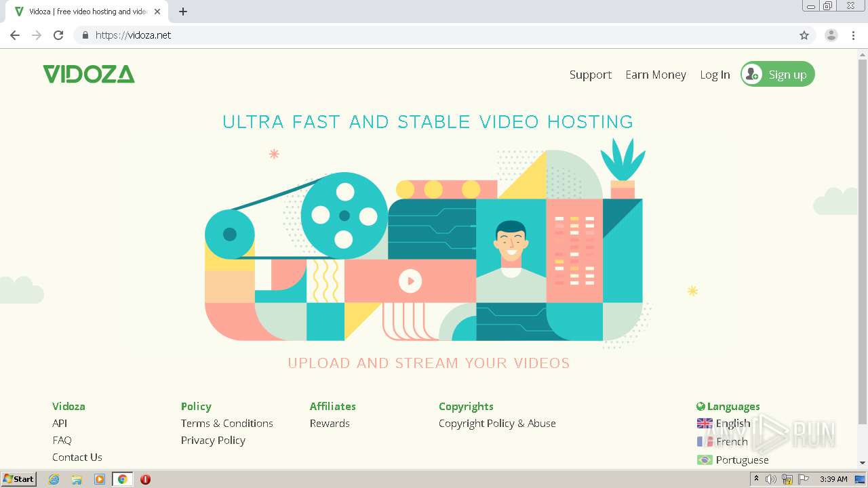Open Terms & Conditions
The image size is (868, 488).
[227, 423]
